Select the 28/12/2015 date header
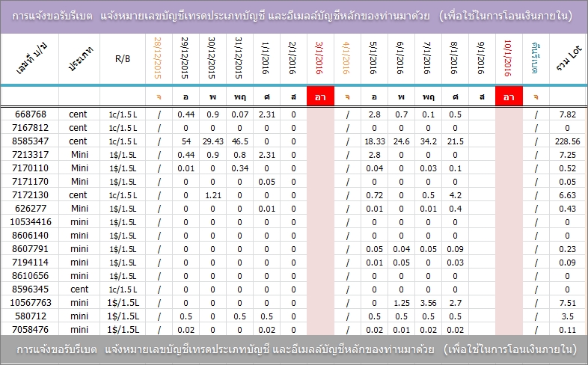This screenshot has width=588, height=365. [158, 58]
